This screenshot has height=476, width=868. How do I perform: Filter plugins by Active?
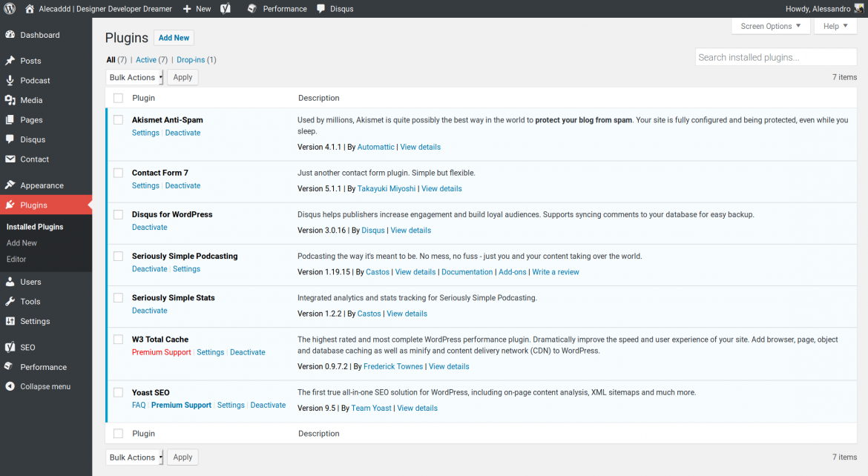(x=146, y=60)
